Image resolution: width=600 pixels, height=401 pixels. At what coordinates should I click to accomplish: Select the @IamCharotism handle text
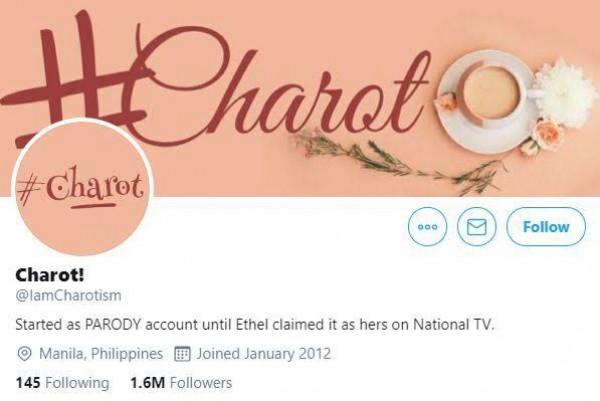[x=68, y=295]
